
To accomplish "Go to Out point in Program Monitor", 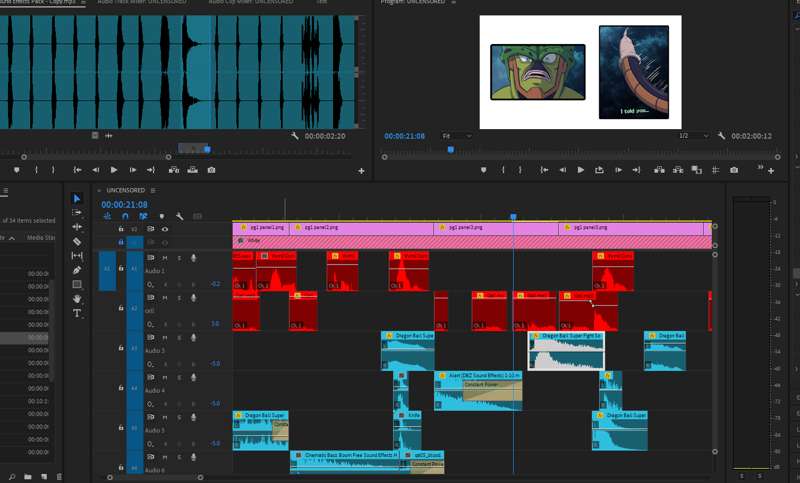I will pos(636,170).
